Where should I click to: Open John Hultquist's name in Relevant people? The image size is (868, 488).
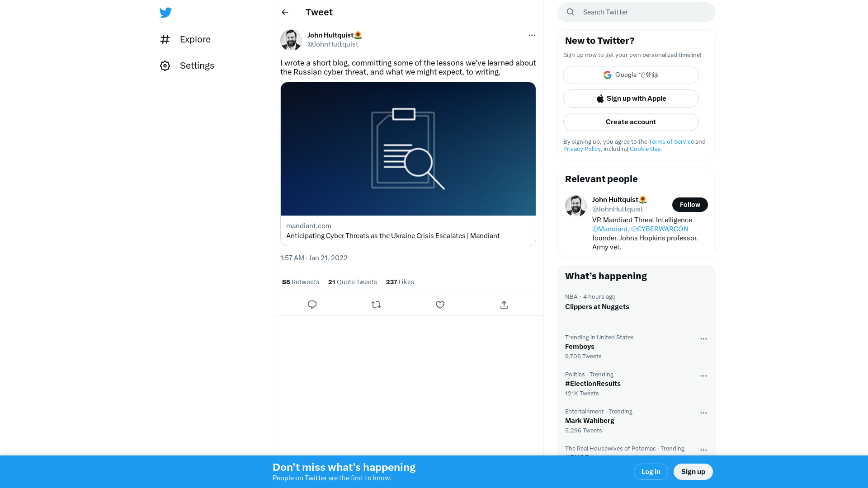point(619,200)
